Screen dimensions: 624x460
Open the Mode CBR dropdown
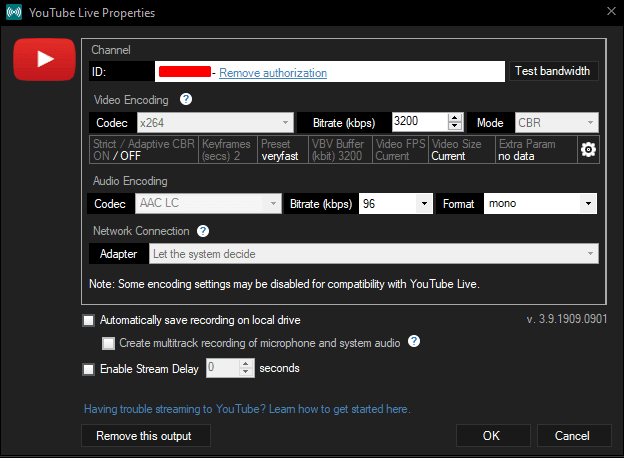[556, 123]
